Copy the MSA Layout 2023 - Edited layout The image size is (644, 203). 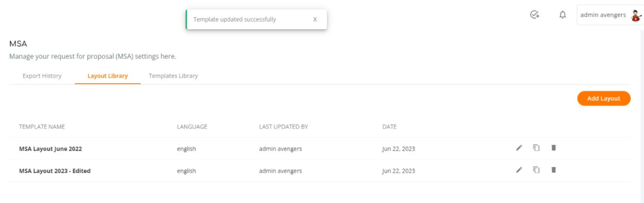[536, 170]
